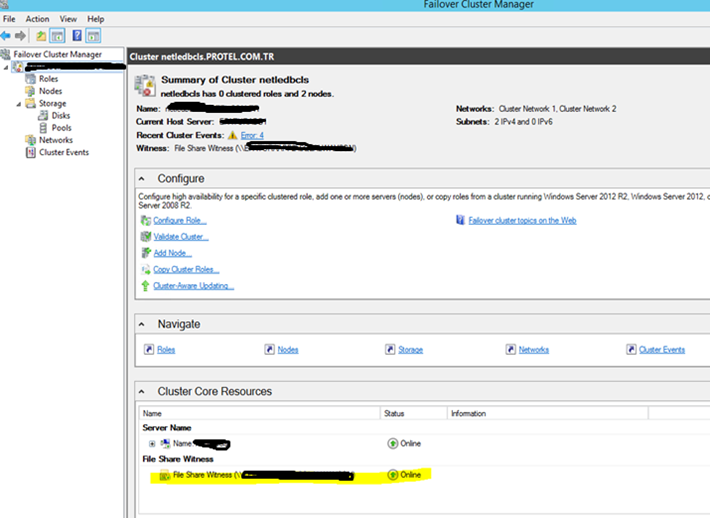Click the Back arrow in the toolbar
This screenshot has width=710, height=518.
click(8, 36)
